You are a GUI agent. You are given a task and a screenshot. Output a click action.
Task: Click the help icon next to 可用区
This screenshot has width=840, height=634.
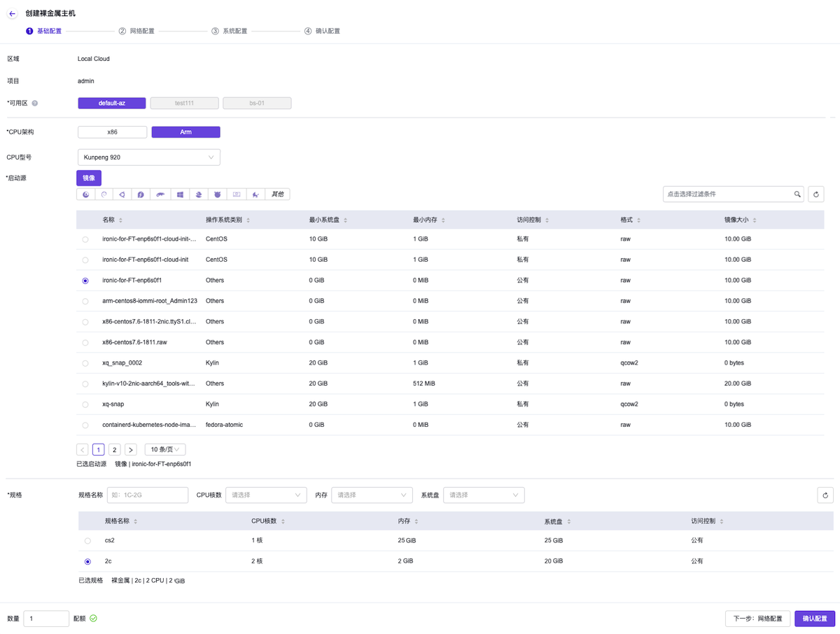(x=35, y=104)
